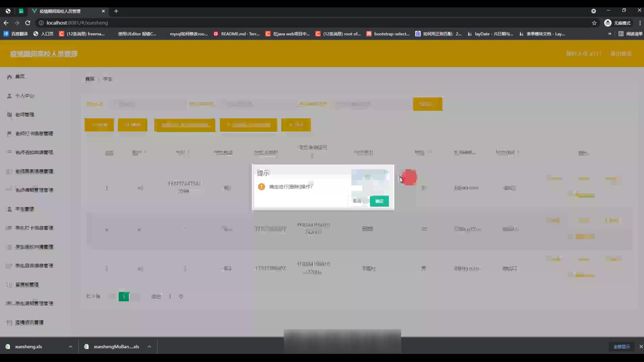The width and height of the screenshot is (644, 362).
Task: Bookmark this page with the star icon
Action: click(x=594, y=23)
